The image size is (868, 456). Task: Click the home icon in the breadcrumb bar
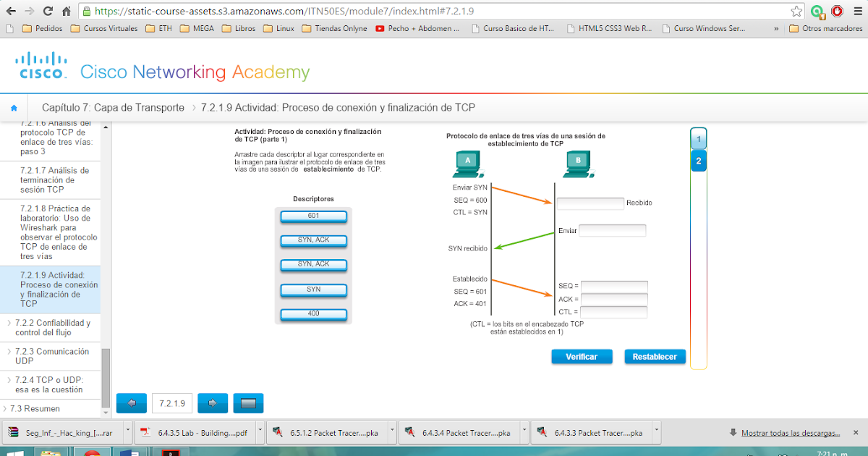pos(13,106)
